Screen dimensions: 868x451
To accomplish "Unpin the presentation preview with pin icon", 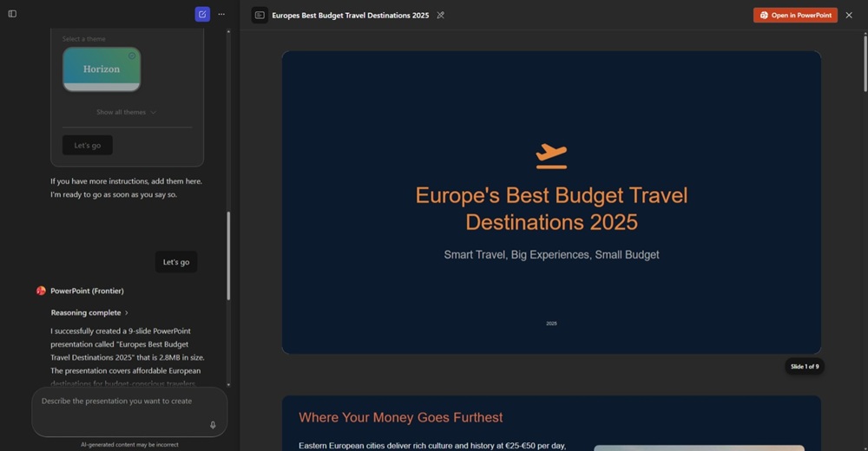I will point(440,15).
